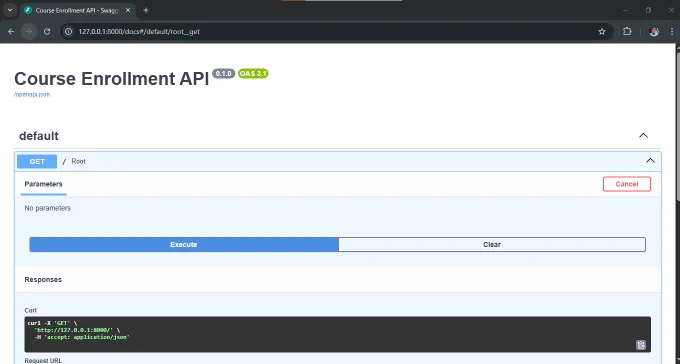Viewport: 680px width, 364px height.
Task: Click the curl command code block
Action: pyautogui.click(x=337, y=334)
